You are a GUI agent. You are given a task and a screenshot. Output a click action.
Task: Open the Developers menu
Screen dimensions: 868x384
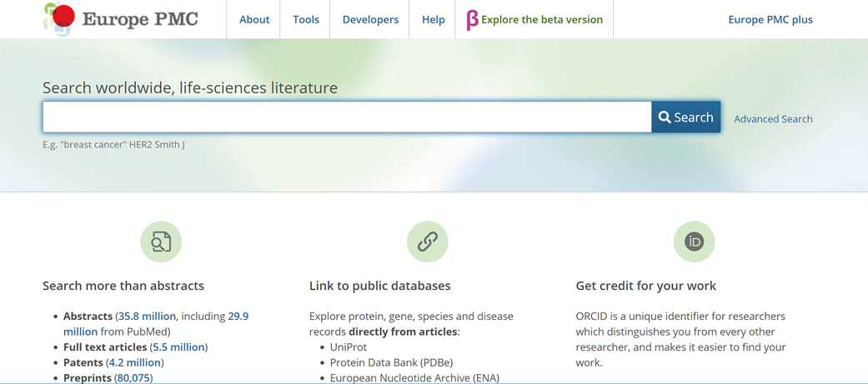coord(370,20)
